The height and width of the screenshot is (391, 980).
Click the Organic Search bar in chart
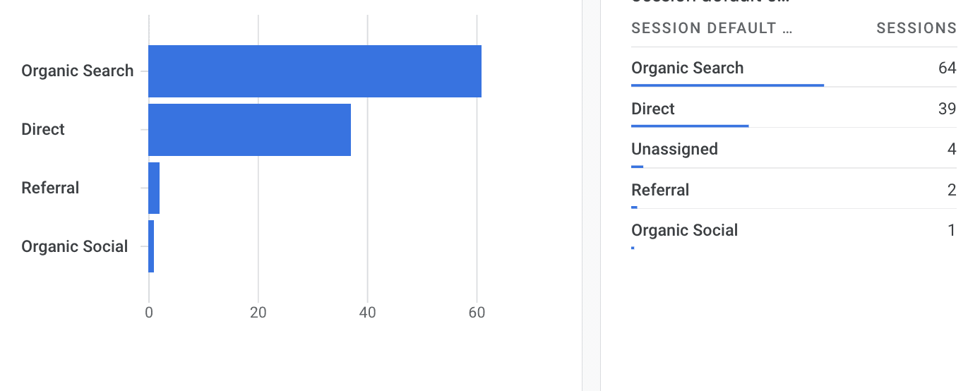(x=315, y=71)
